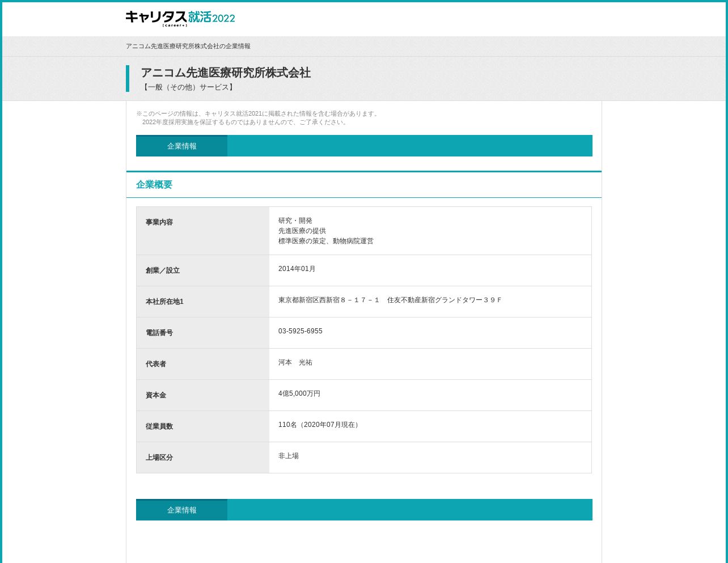Image resolution: width=728 pixels, height=563 pixels.
Task: Open the lower 企業情報 tab
Action: pyautogui.click(x=181, y=510)
